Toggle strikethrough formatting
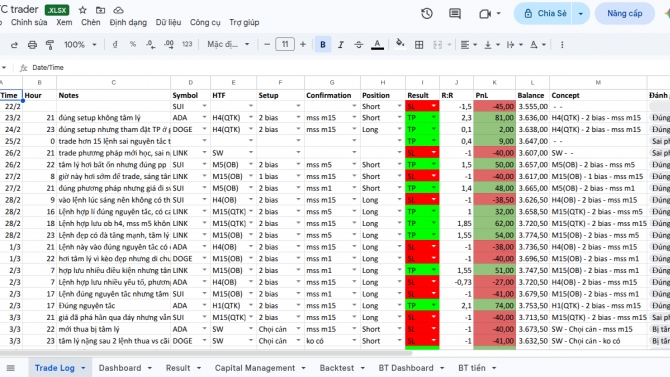The height and width of the screenshot is (377, 670). (359, 44)
